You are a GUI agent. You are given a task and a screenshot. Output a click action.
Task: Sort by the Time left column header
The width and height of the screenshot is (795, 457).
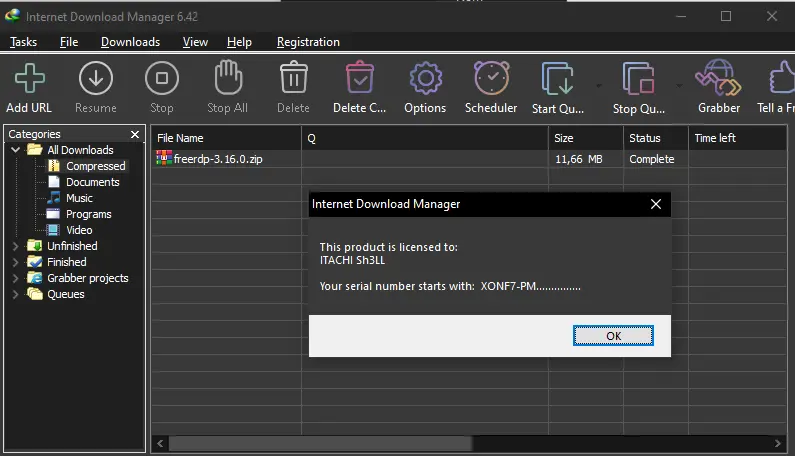738,138
